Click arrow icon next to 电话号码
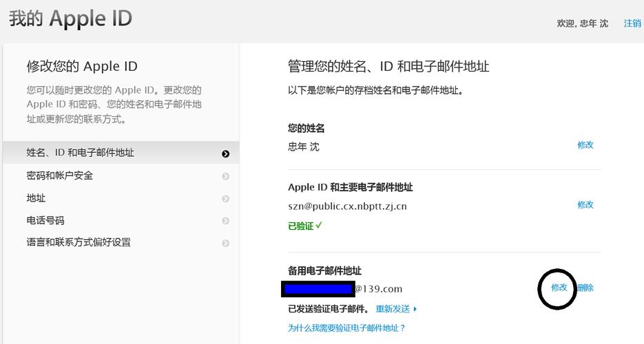Screen dimensions: 644x344 [x=225, y=221]
